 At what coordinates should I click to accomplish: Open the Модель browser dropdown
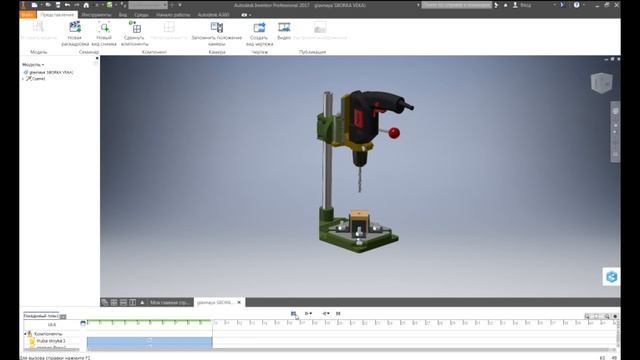click(x=33, y=64)
